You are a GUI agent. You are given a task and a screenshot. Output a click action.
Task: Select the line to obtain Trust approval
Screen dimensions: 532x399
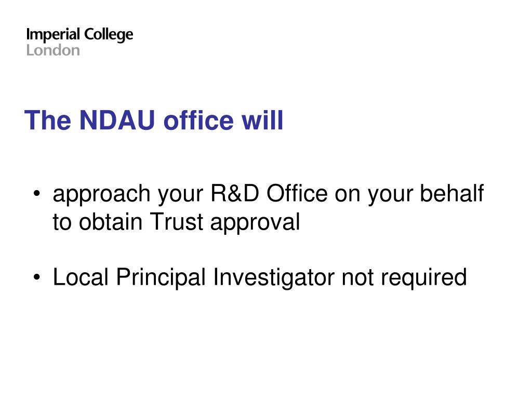[x=176, y=222]
